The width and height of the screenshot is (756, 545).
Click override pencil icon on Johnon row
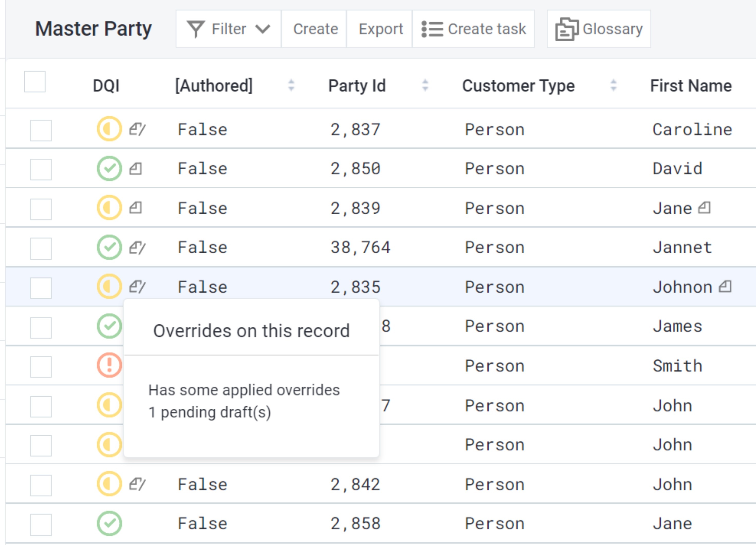point(137,286)
